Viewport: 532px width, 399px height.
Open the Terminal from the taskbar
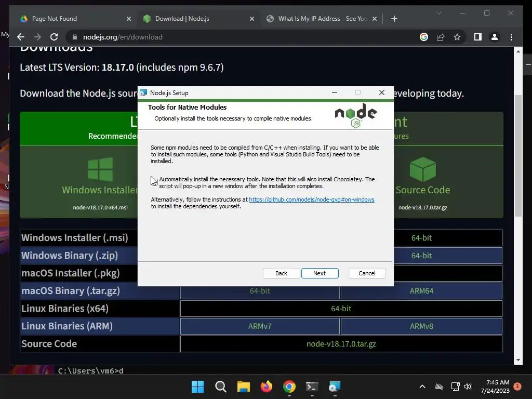(x=312, y=387)
